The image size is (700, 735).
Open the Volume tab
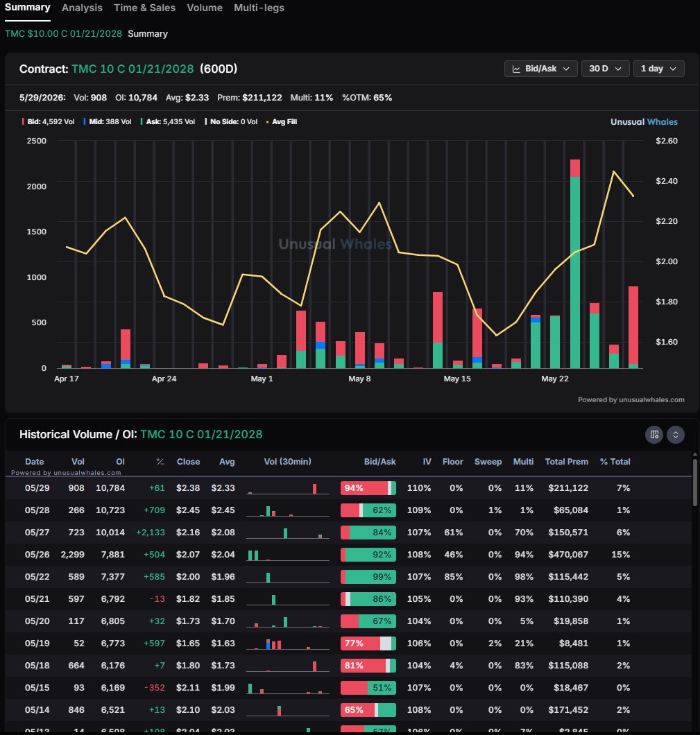point(205,8)
